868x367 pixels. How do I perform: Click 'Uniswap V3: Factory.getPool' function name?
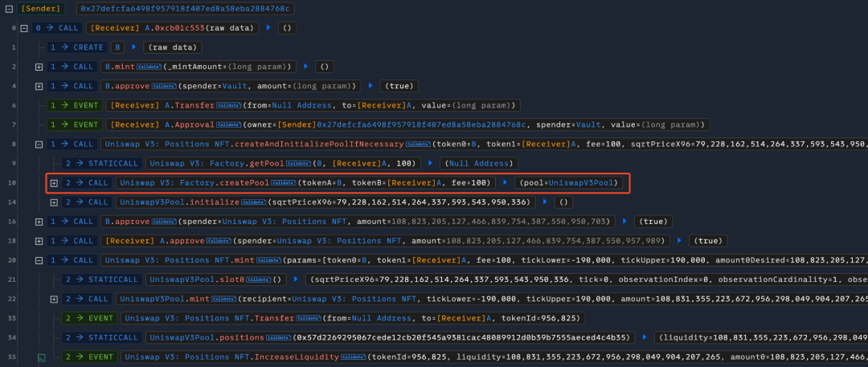217,163
